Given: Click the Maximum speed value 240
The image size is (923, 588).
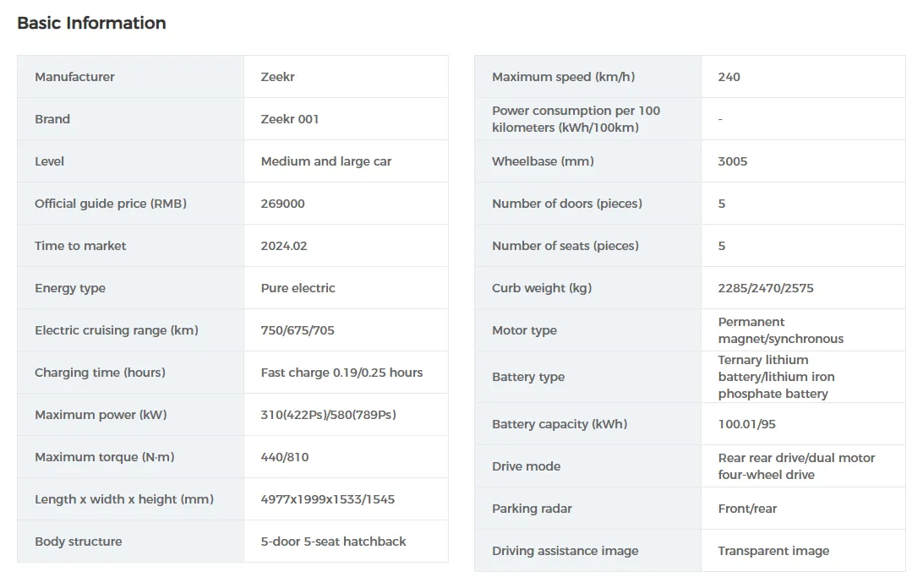Looking at the screenshot, I should coord(729,77).
